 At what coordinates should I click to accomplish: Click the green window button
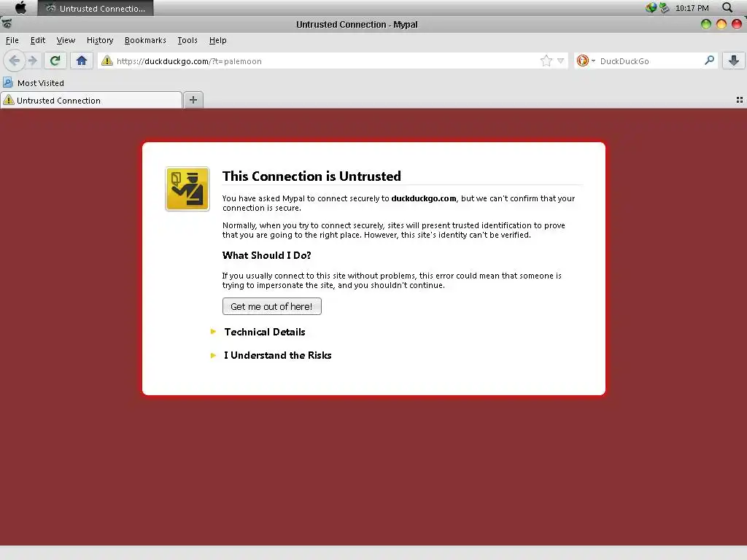pos(706,24)
